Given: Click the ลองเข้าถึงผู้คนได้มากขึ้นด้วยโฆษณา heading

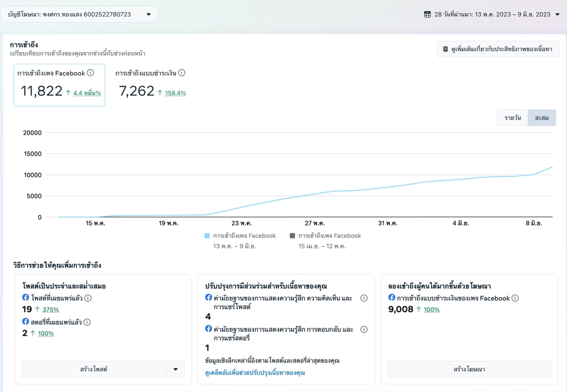Looking at the screenshot, I should tap(439, 286).
